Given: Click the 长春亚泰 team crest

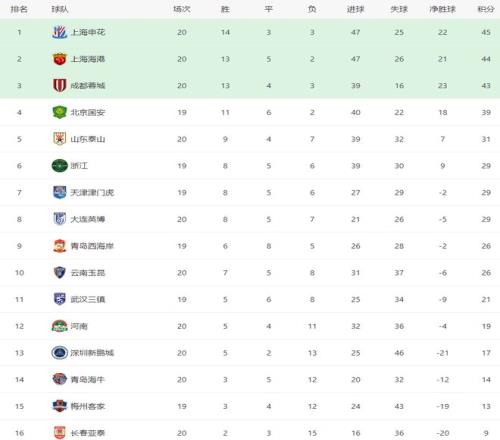Looking at the screenshot, I should [x=60, y=433].
